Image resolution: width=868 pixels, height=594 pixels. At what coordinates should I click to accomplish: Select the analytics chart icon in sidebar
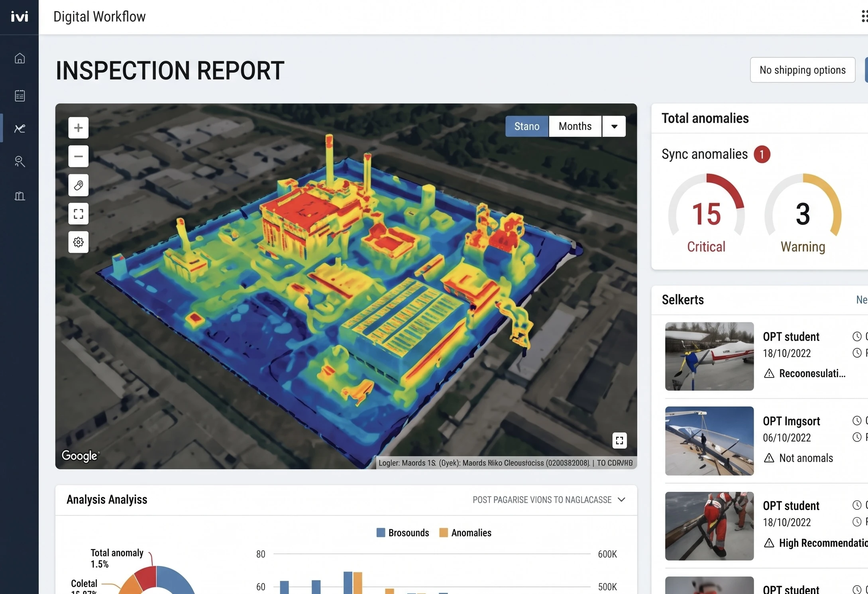point(20,128)
